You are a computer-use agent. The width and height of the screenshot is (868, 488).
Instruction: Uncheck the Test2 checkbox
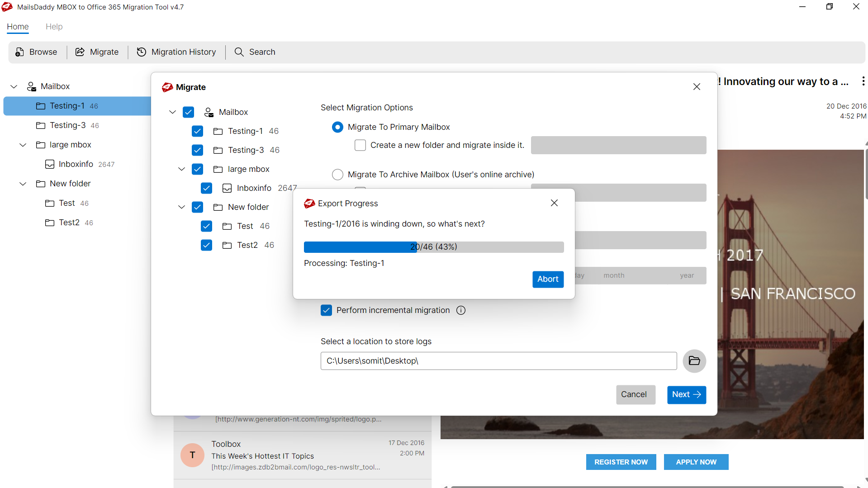click(207, 245)
